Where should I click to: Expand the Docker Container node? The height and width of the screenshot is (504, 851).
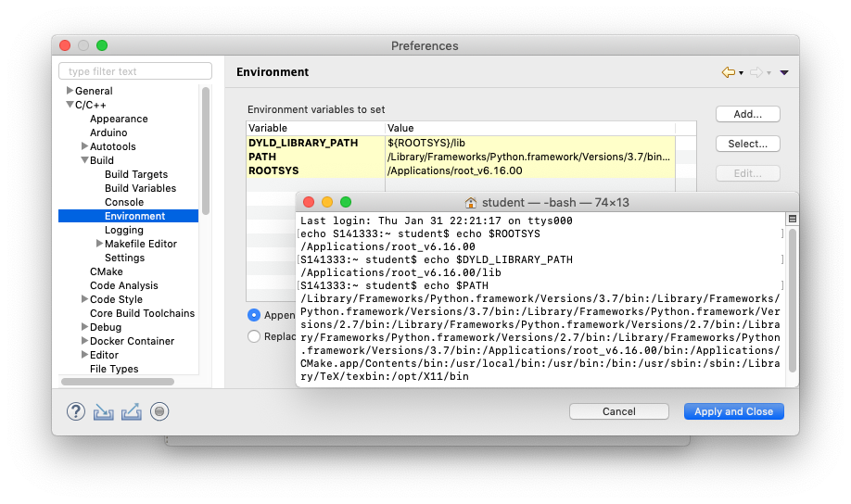point(84,341)
